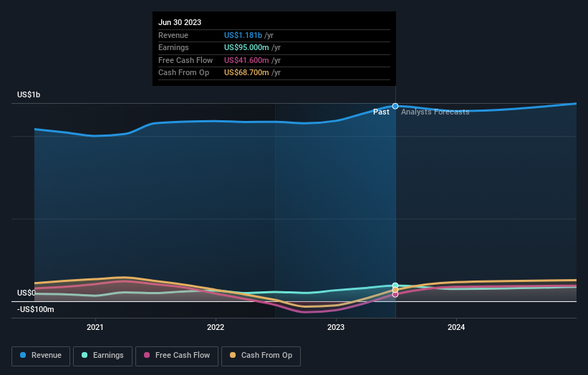Click the 2024 x-axis label
Viewport: 588px width, 375px height.
456,327
